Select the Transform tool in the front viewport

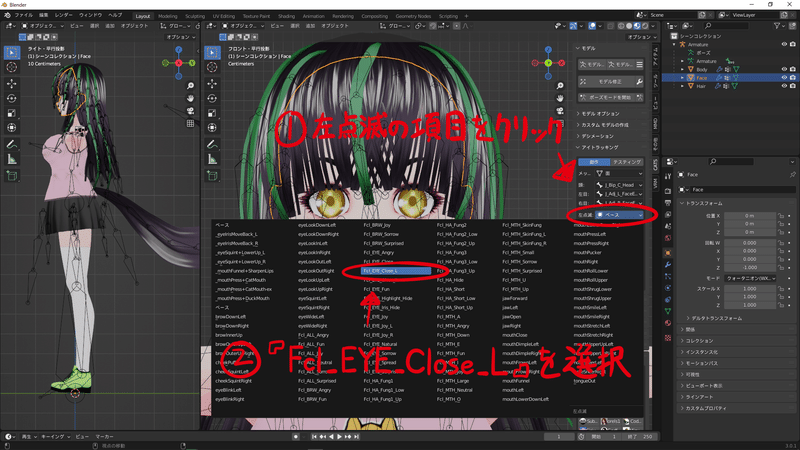click(x=212, y=128)
